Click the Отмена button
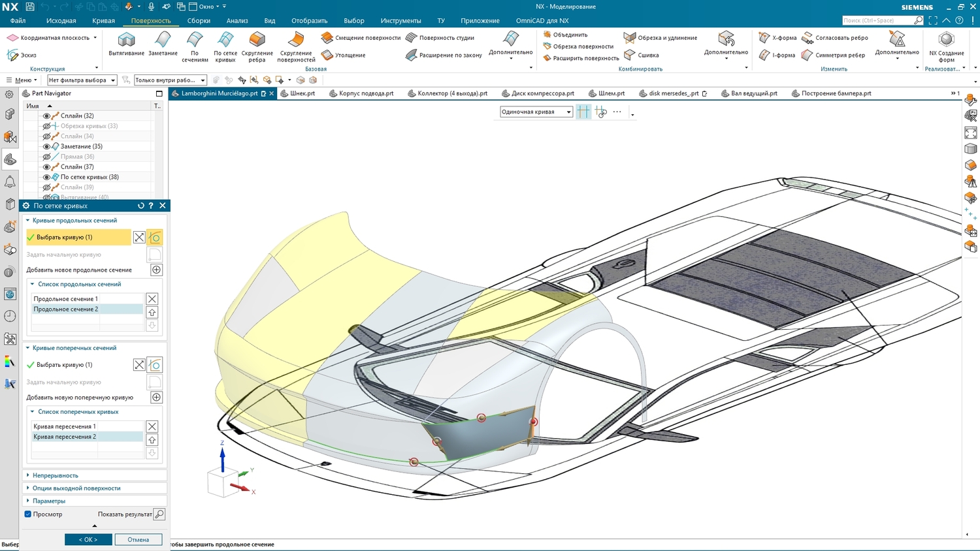 tap(139, 539)
